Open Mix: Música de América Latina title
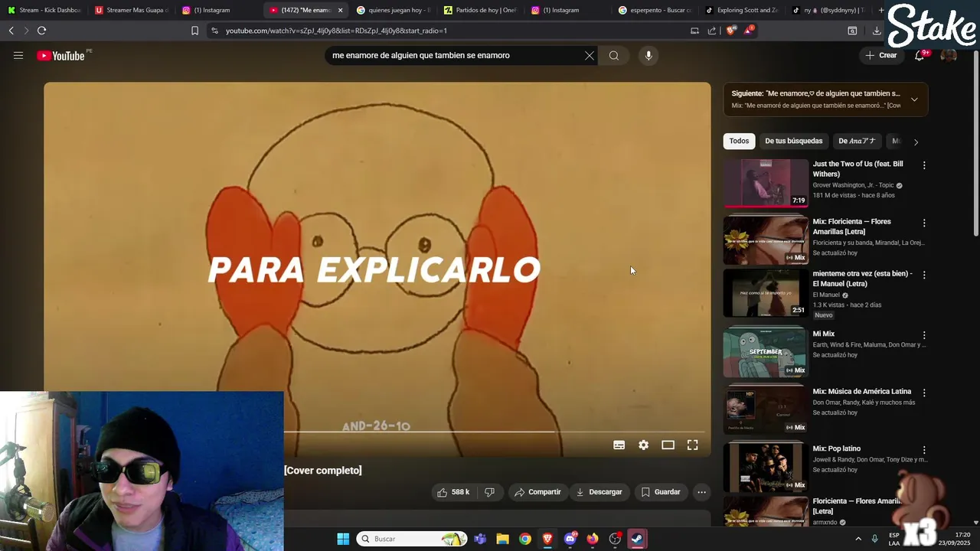The image size is (980, 551). tap(861, 392)
